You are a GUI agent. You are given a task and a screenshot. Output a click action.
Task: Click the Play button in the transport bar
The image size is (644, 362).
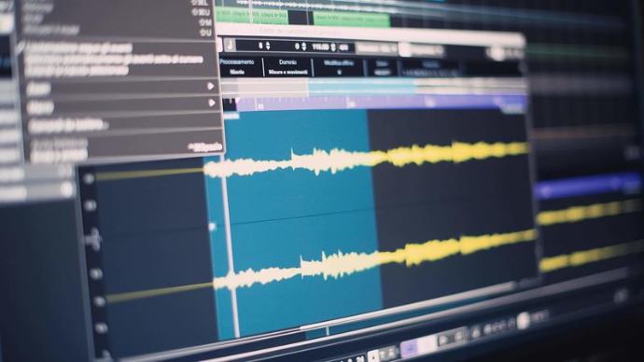coord(443,340)
